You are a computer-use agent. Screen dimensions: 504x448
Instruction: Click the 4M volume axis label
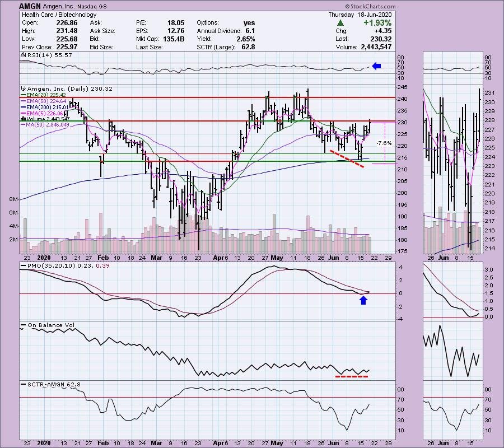tap(13, 226)
